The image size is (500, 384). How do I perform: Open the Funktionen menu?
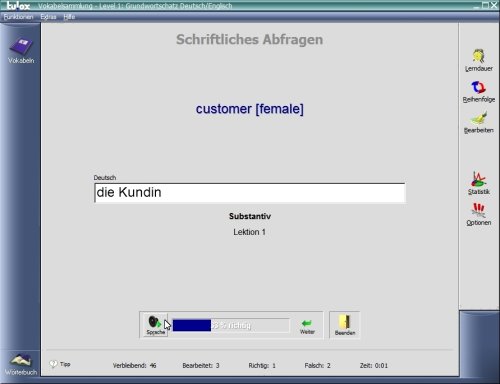coord(18,17)
